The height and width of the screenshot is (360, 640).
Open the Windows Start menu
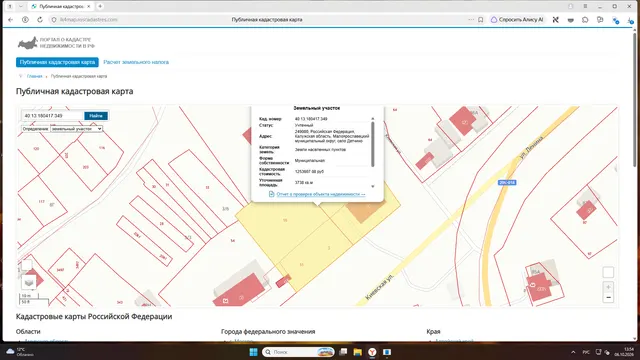coord(253,352)
